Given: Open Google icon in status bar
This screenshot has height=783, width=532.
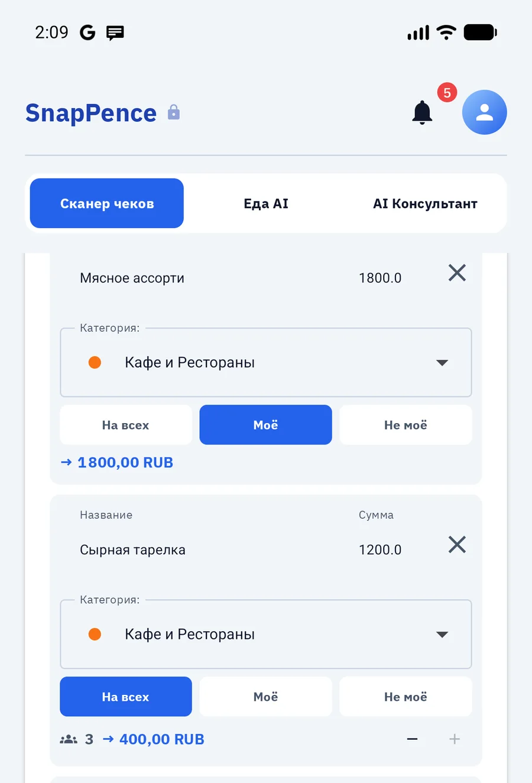Looking at the screenshot, I should (87, 33).
